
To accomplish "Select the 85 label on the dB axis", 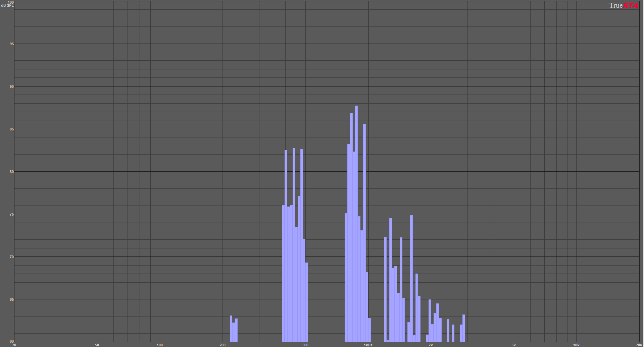I will (12, 129).
